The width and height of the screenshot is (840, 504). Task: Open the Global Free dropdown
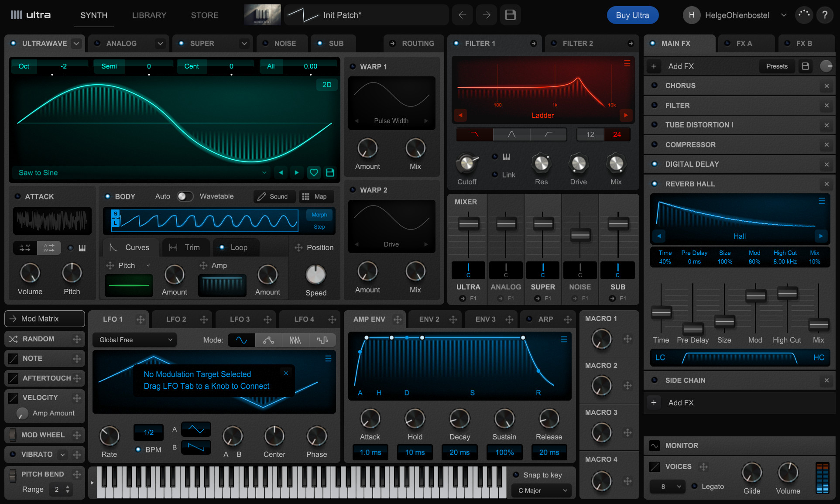(135, 340)
